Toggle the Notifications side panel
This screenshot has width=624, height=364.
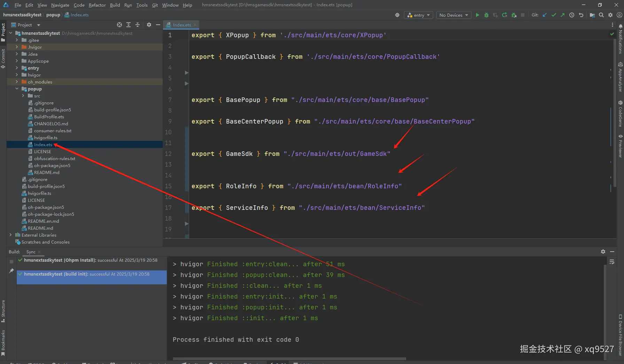(621, 39)
